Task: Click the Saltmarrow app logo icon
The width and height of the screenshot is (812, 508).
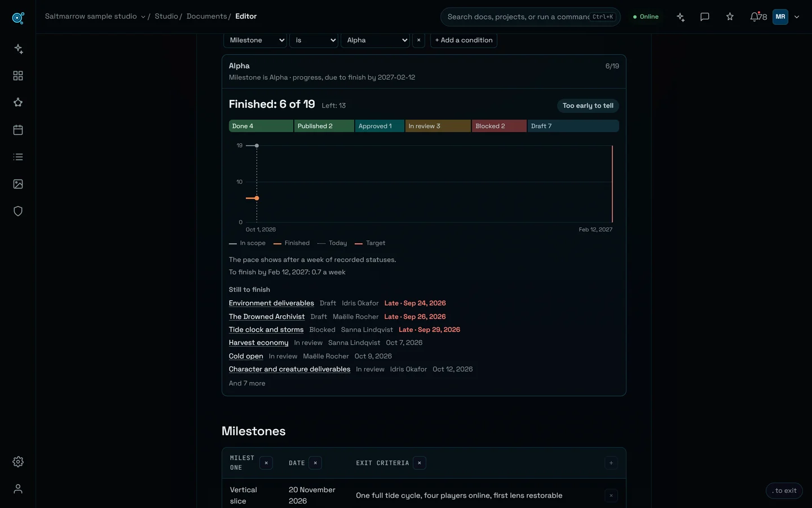Action: click(x=18, y=18)
